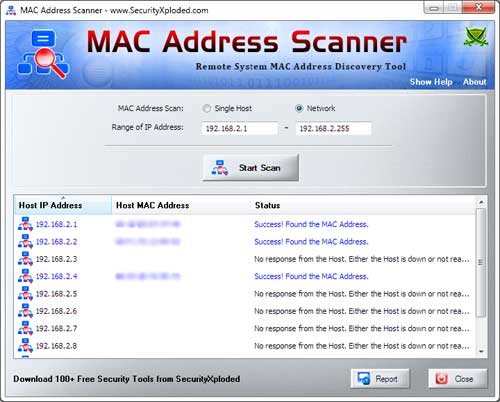
Task: Click the MAC Address Scanner logo icon
Action: click(43, 54)
